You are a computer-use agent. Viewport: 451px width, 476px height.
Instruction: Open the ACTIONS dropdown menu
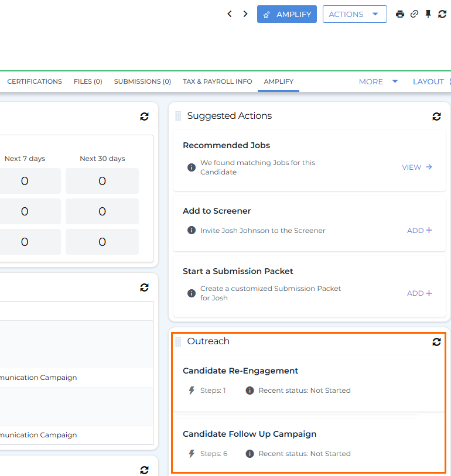click(x=354, y=14)
